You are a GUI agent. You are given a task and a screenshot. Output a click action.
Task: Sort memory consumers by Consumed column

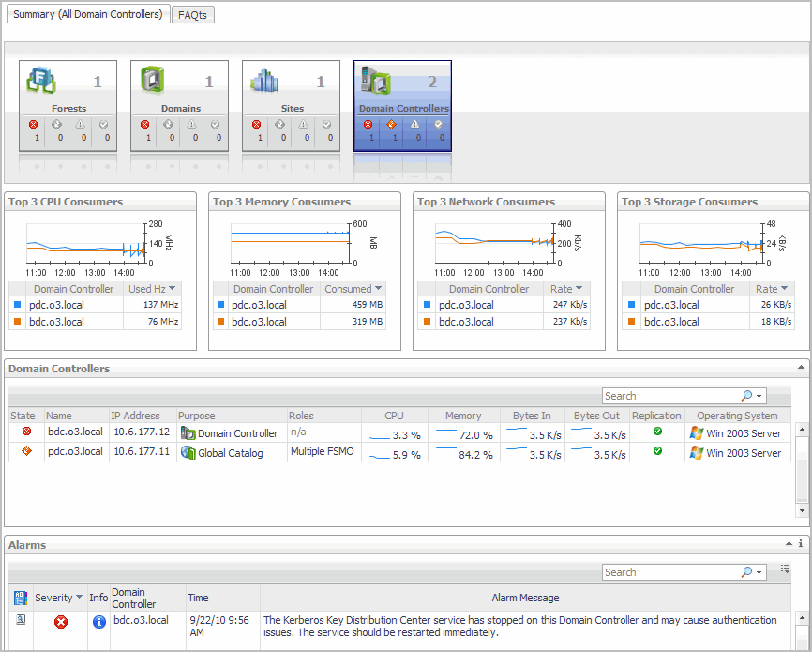point(353,289)
